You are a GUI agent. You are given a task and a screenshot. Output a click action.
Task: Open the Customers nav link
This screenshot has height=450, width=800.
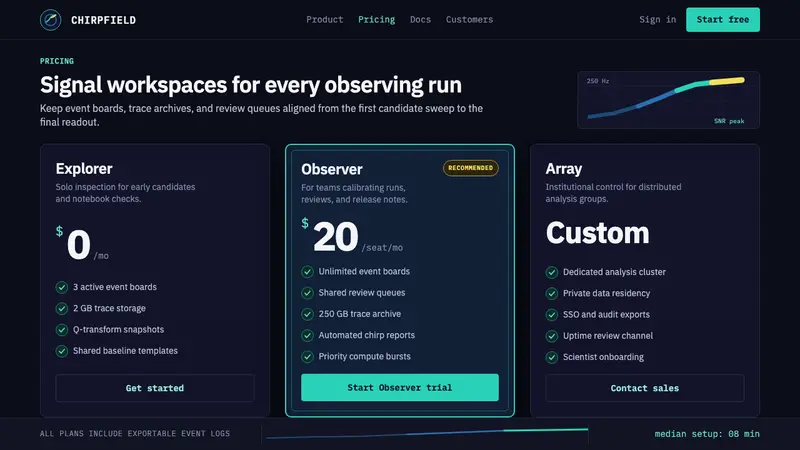pos(469,19)
